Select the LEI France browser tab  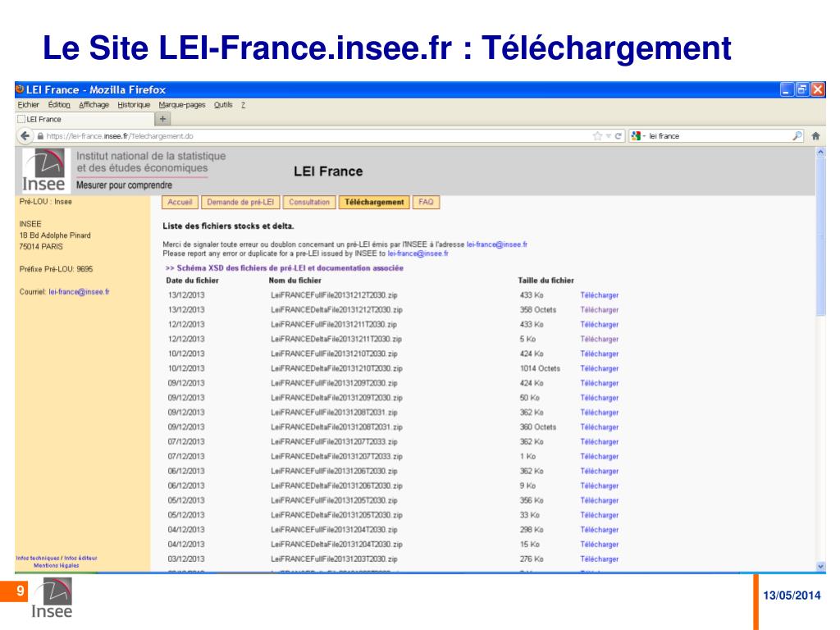[x=84, y=119]
